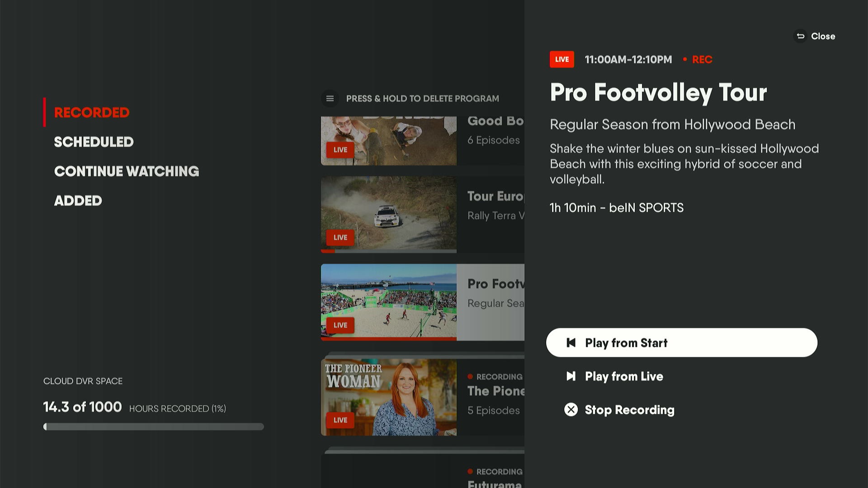Click the red REC indicator near the airtime

701,59
